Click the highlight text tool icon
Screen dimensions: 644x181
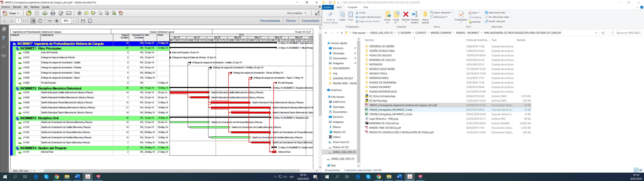point(93,13)
